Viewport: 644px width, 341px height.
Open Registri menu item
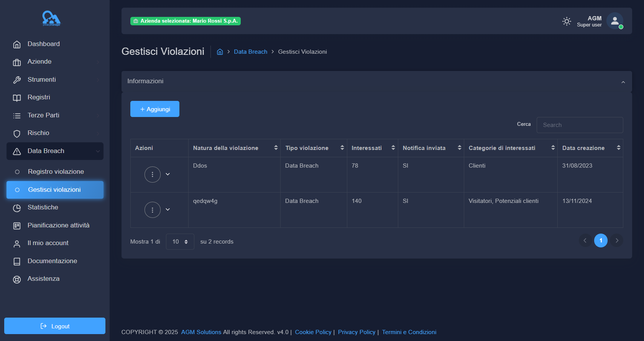click(39, 97)
